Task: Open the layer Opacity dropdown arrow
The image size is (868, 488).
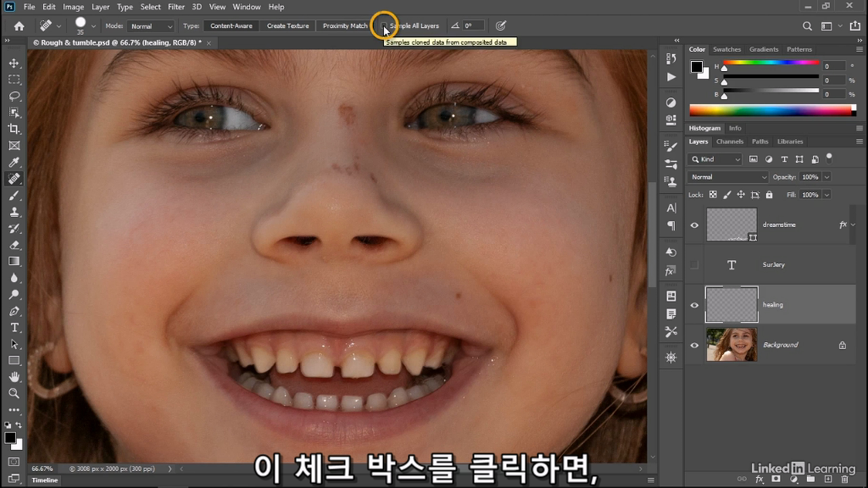Action: tap(827, 177)
